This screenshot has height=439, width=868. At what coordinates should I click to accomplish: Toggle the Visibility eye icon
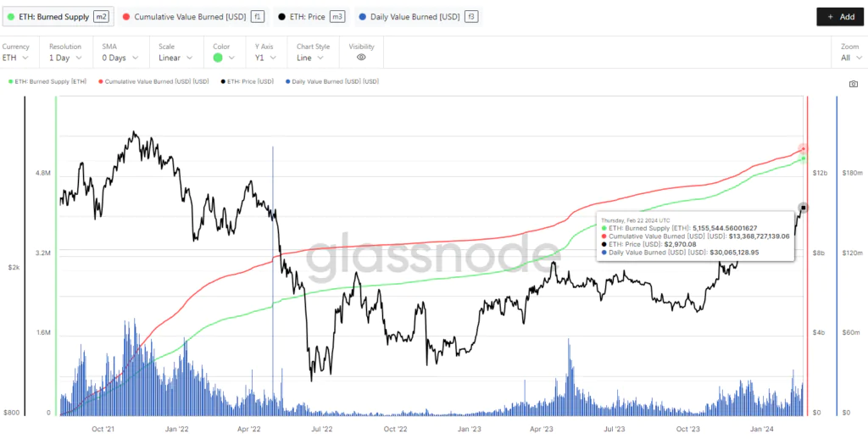pos(361,58)
